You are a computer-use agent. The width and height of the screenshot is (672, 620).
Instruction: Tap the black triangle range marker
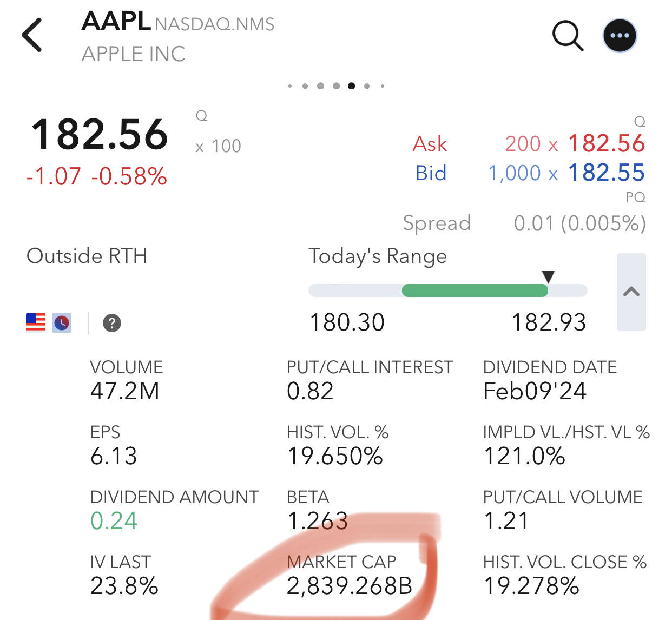point(548,277)
